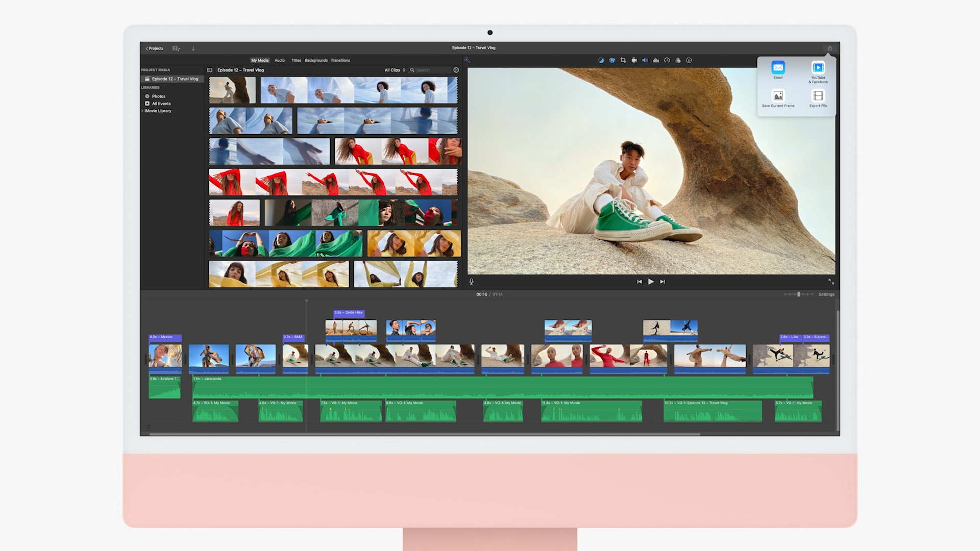Click the timeline zoom slider
This screenshot has height=551, width=980.
coord(798,294)
